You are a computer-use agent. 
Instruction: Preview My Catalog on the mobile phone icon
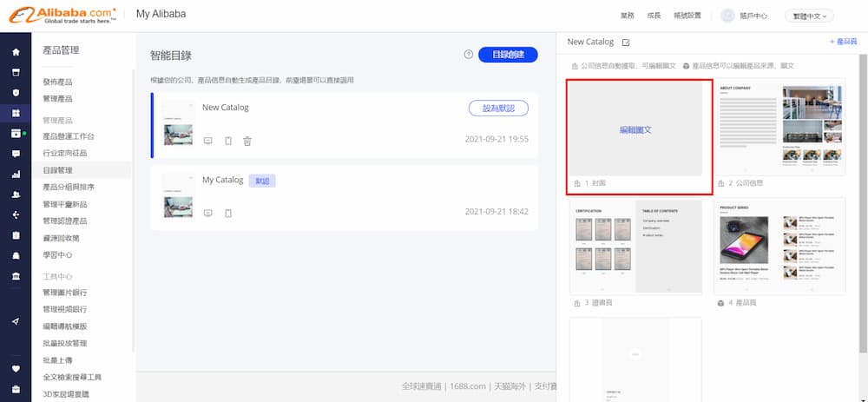pyautogui.click(x=228, y=214)
